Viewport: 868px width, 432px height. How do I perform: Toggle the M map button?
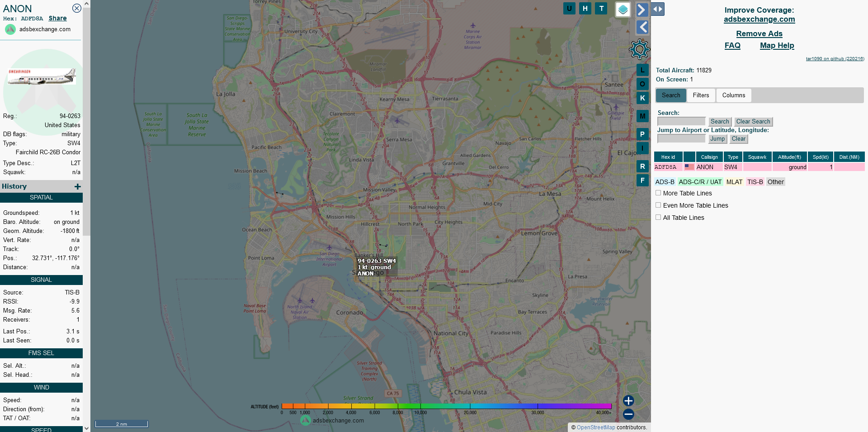[642, 116]
